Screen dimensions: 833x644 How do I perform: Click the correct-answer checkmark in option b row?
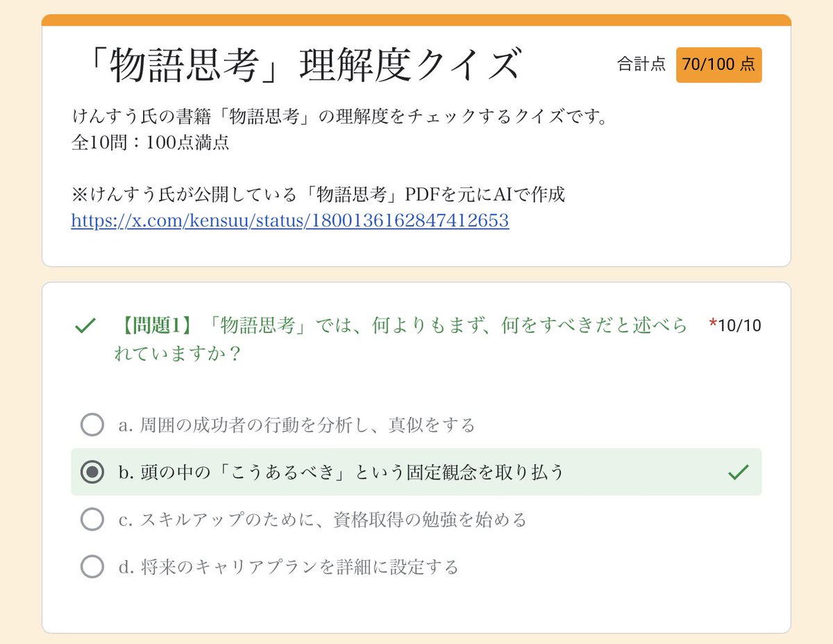tap(739, 473)
